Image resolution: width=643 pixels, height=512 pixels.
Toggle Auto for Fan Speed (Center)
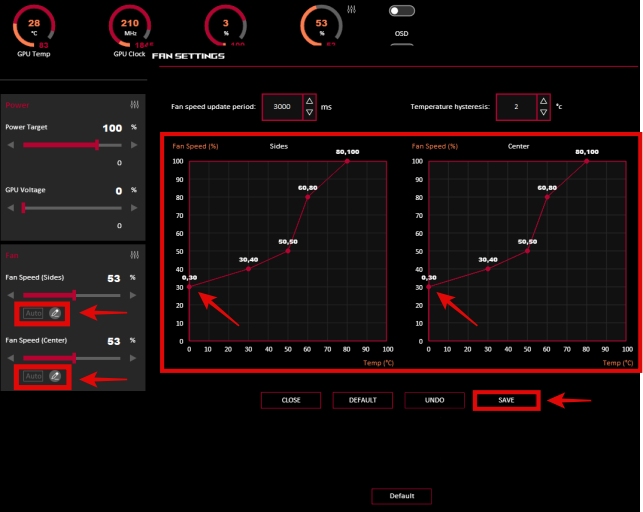click(33, 376)
